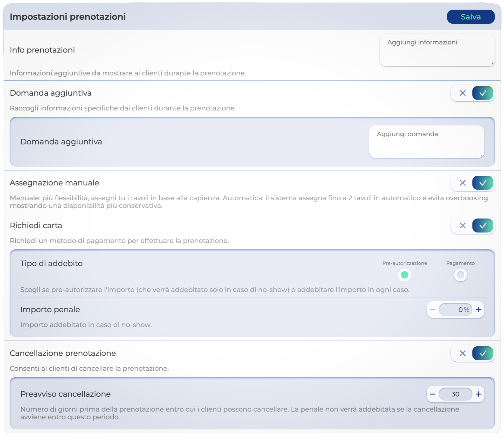
Task: Focus the Aggiungi domanda text box
Action: pyautogui.click(x=426, y=142)
